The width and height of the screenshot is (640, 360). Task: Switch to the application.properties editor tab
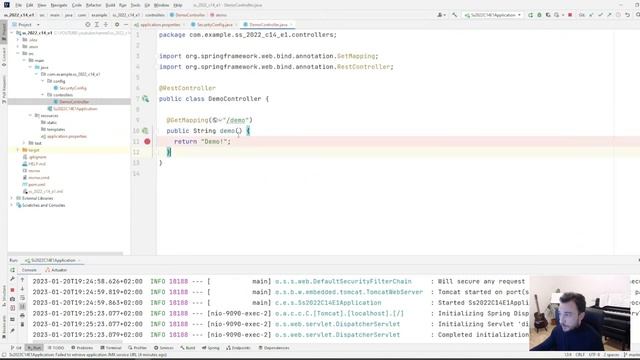[x=160, y=25]
